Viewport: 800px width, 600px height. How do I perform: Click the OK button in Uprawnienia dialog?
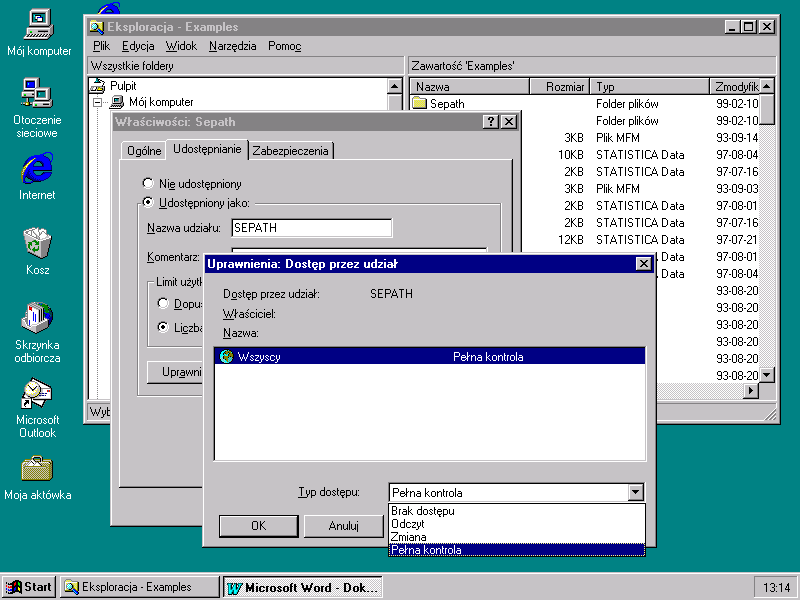click(x=258, y=526)
